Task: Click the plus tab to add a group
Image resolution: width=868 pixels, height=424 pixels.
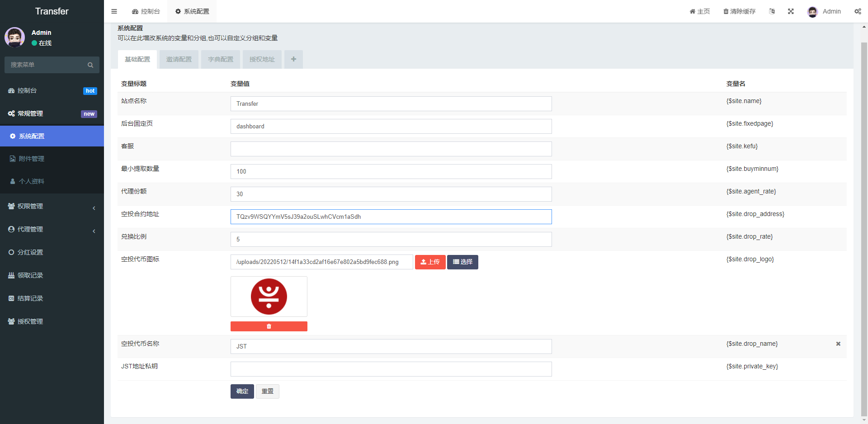Action: click(x=293, y=59)
